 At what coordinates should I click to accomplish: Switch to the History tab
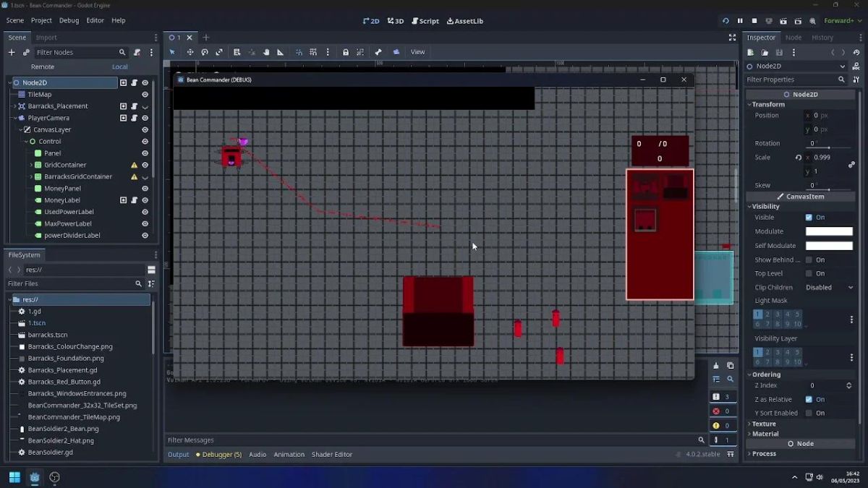click(x=822, y=38)
